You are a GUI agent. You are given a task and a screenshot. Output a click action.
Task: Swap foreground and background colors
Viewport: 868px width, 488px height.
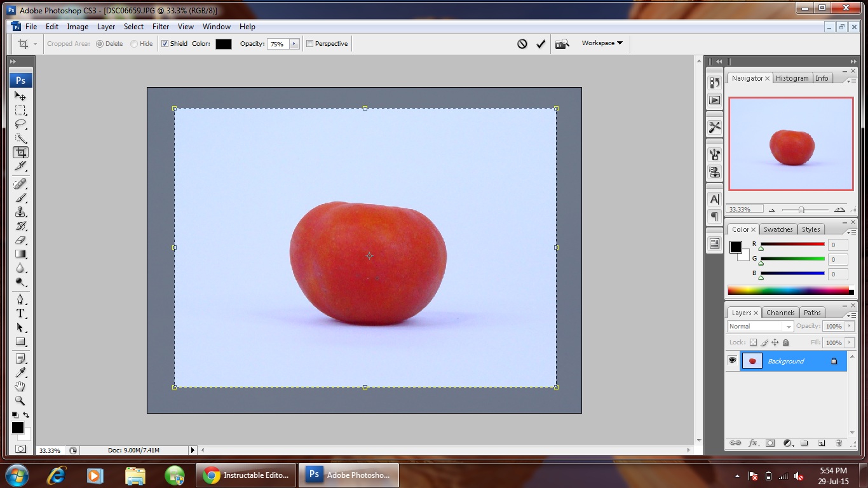[x=26, y=415]
